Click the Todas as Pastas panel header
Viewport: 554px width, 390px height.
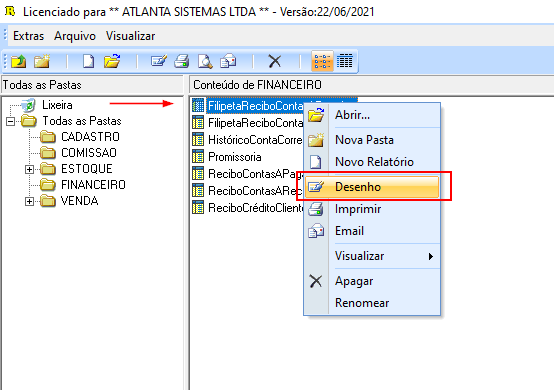[x=92, y=85]
